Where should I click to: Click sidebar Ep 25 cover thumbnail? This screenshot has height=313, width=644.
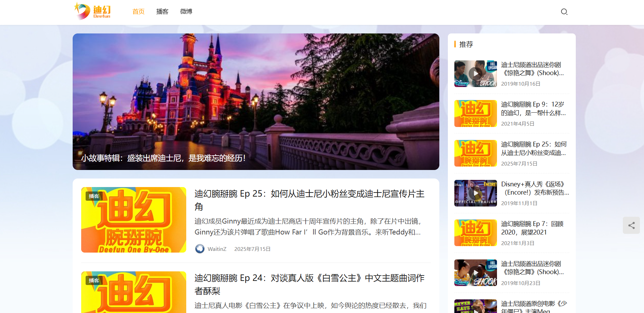475,153
